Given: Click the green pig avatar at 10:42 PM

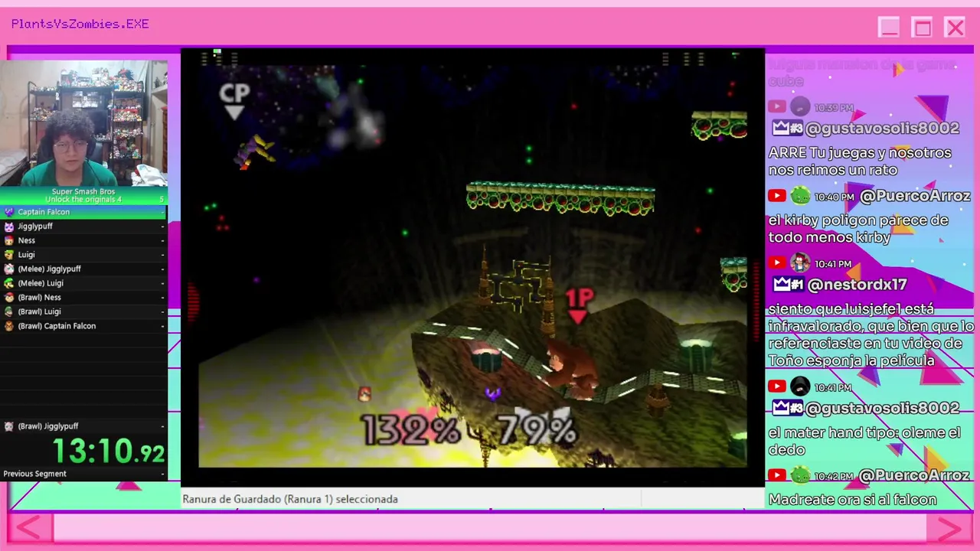Looking at the screenshot, I should (x=800, y=475).
